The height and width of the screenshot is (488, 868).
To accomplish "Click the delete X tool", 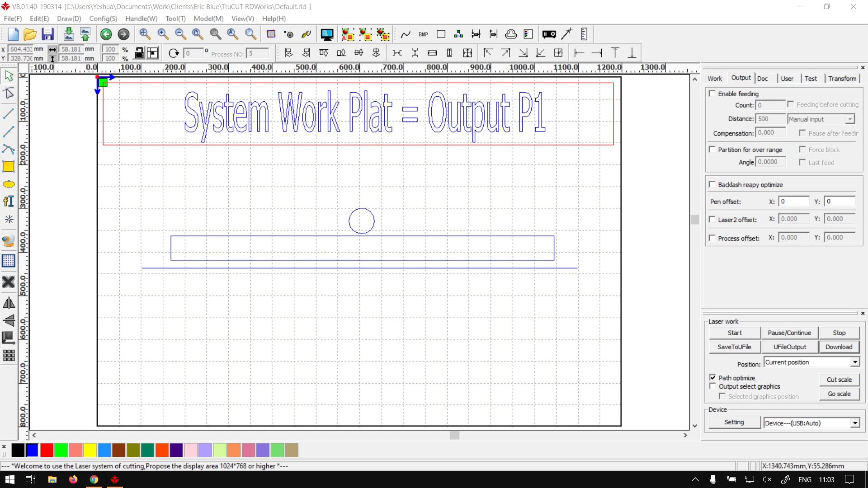I will [x=9, y=282].
